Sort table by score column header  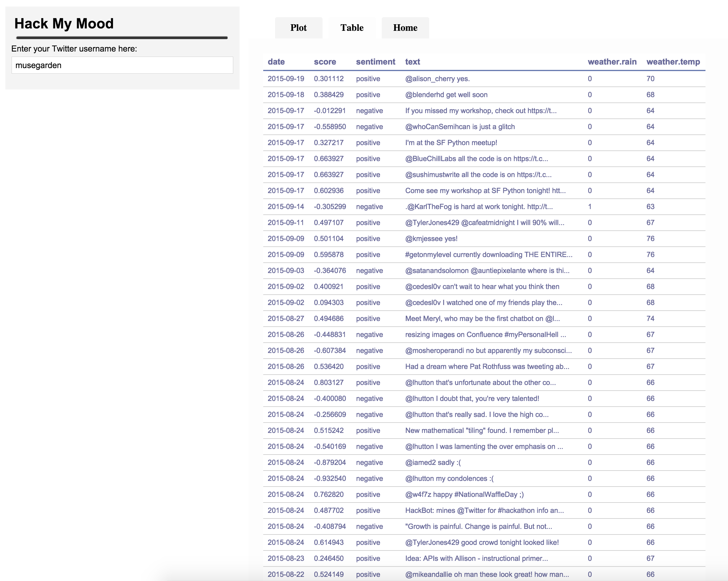325,62
